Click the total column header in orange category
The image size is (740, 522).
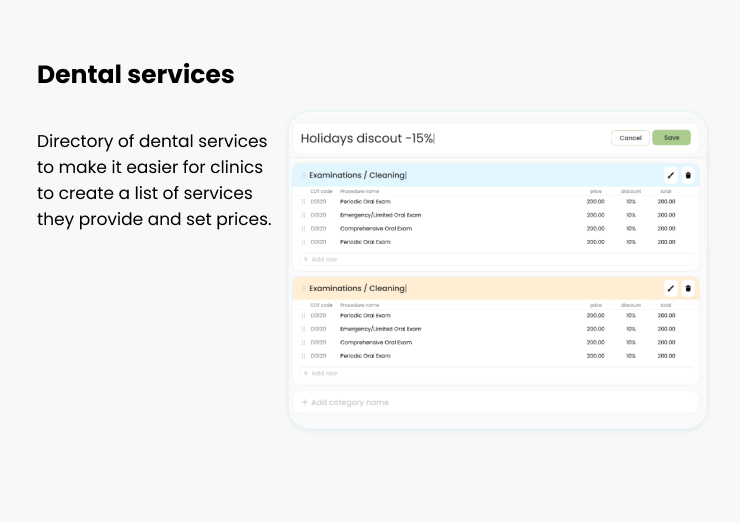pos(666,305)
